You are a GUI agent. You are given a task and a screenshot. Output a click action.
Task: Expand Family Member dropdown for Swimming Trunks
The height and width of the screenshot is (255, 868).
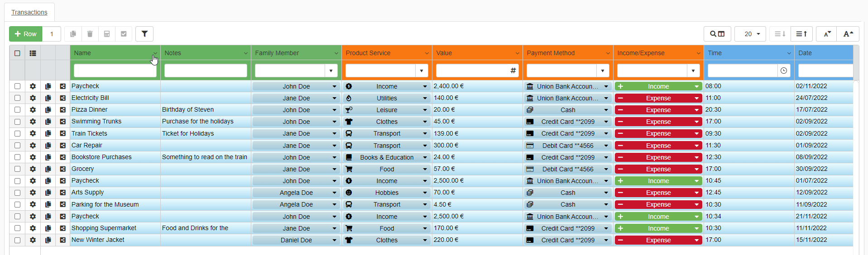coord(334,122)
